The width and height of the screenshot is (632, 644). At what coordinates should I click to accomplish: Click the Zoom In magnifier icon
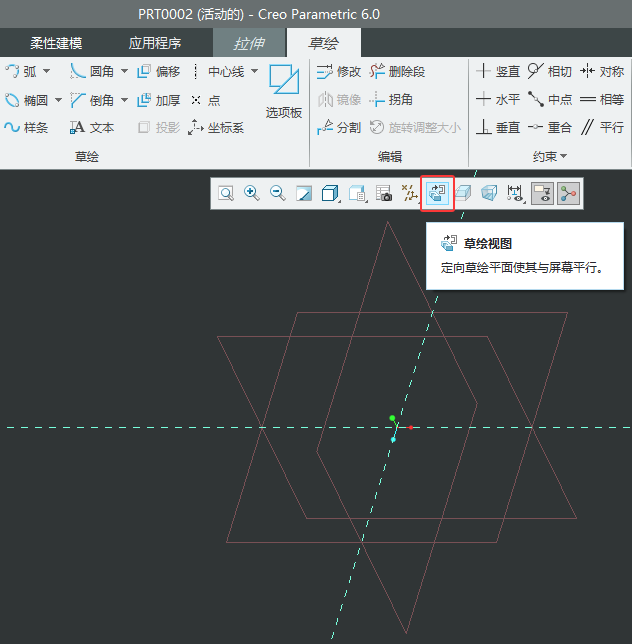(252, 193)
